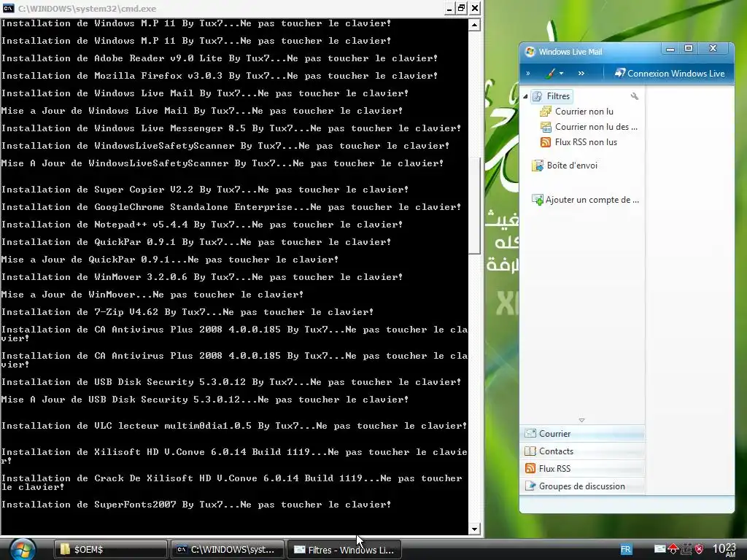Restore the cmd.exe window
747x560 pixels.
tap(461, 8)
